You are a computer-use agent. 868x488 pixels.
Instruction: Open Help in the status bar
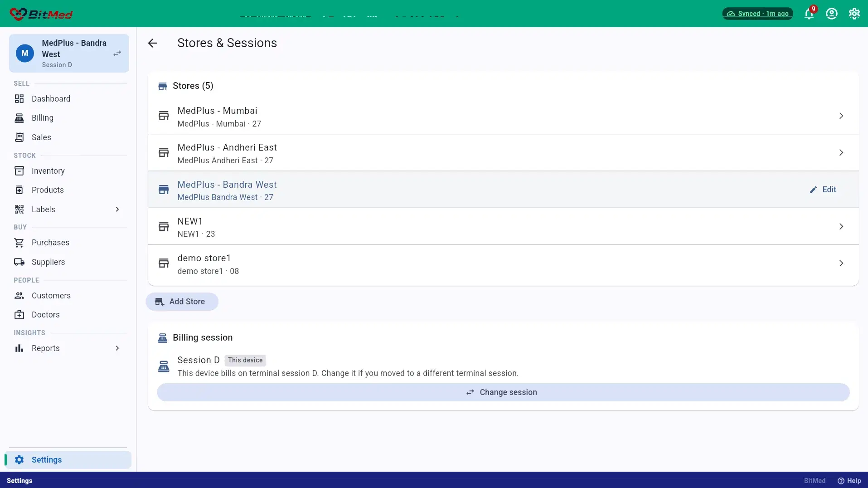click(x=849, y=481)
